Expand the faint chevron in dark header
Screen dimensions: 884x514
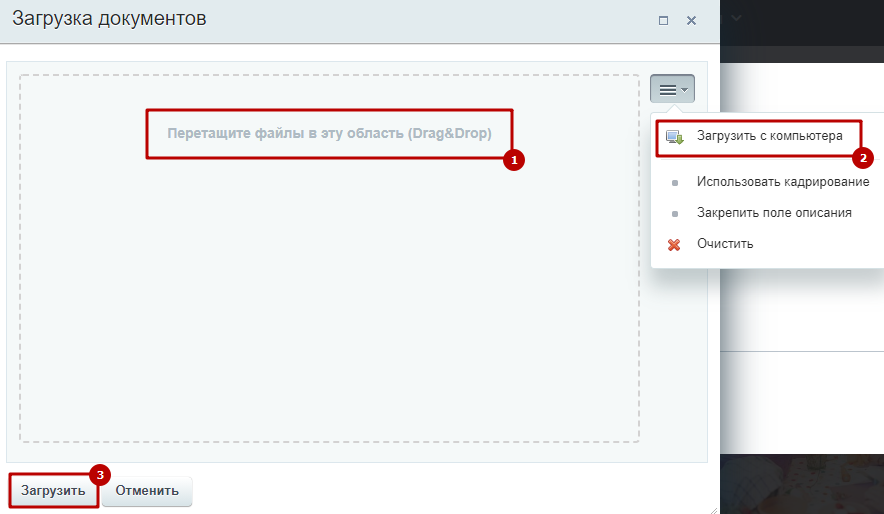click(737, 18)
